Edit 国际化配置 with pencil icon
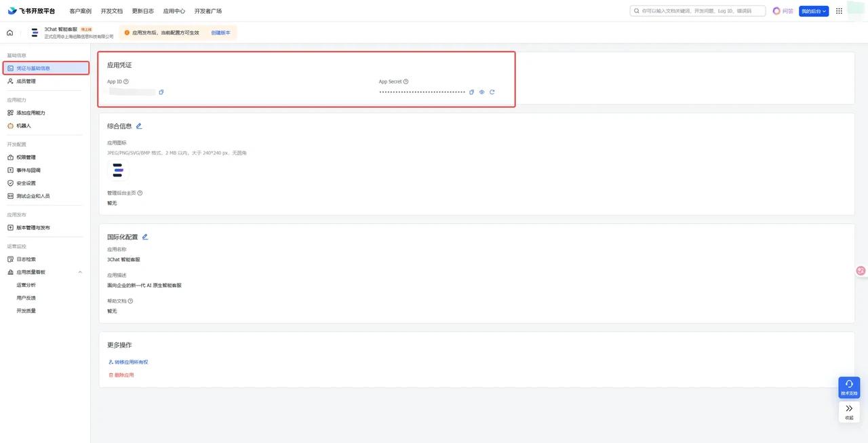The width and height of the screenshot is (868, 443). pos(145,237)
